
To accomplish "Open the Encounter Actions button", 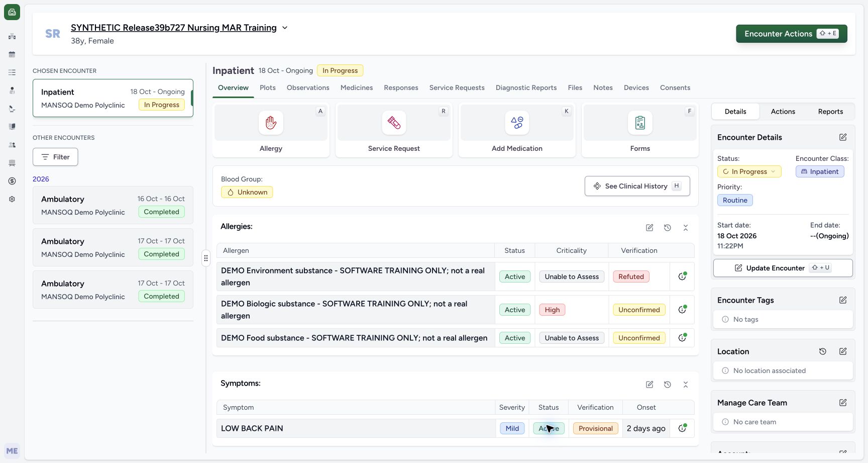I will 792,34.
